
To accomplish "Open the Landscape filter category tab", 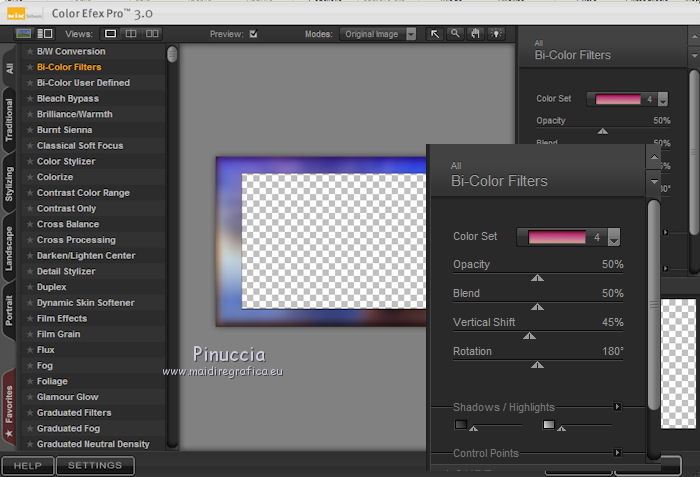I will (x=9, y=250).
